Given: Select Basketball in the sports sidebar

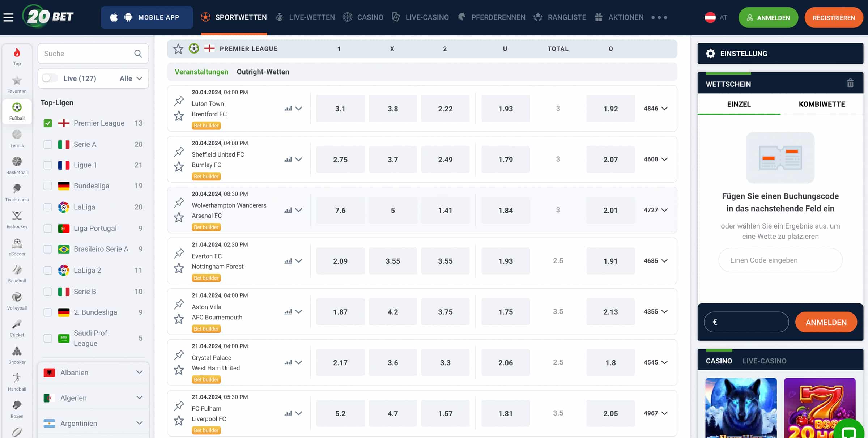Looking at the screenshot, I should coord(17,166).
